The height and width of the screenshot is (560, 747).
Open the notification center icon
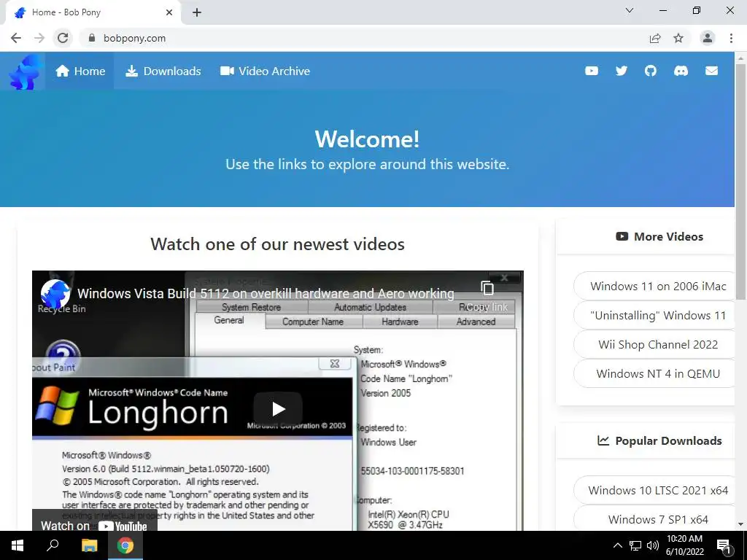pos(724,545)
